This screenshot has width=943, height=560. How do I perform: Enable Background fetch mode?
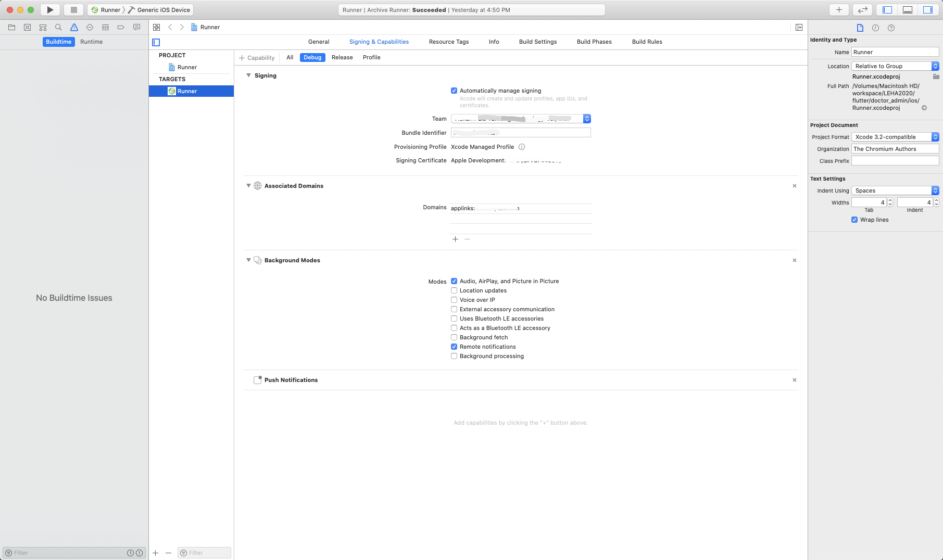tap(454, 337)
